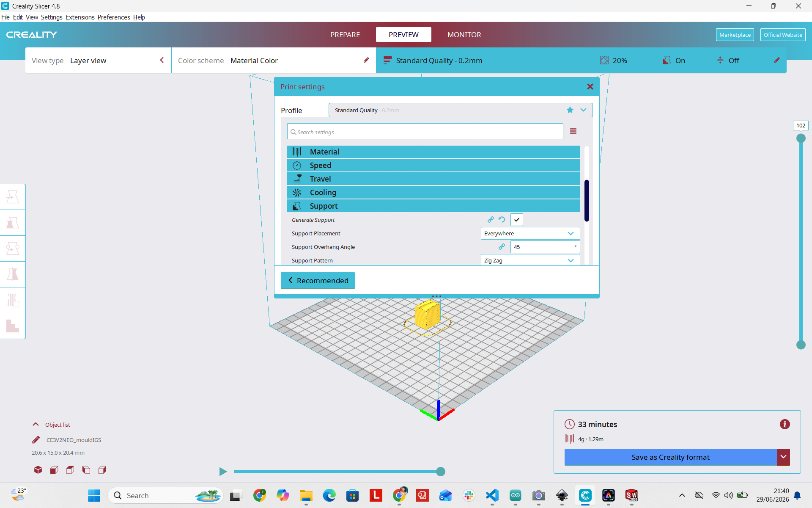Click the Support Overhang Angle value field
812x508 pixels.
pos(545,247)
